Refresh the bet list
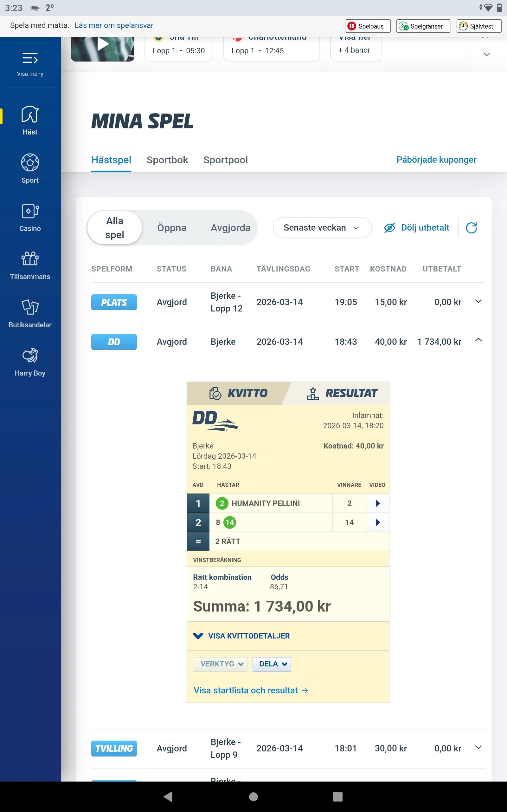The height and width of the screenshot is (812, 507). (x=471, y=227)
